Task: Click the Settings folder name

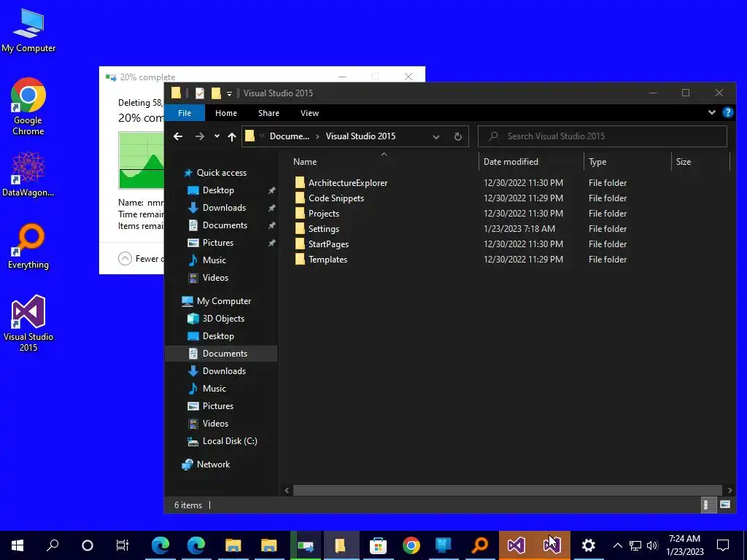Action: pos(323,228)
